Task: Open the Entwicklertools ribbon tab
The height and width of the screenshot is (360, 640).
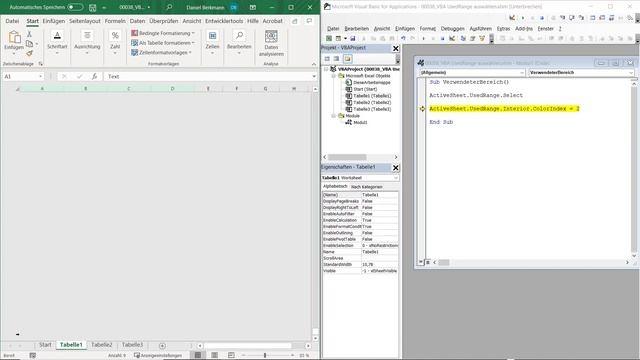Action: click(224, 21)
